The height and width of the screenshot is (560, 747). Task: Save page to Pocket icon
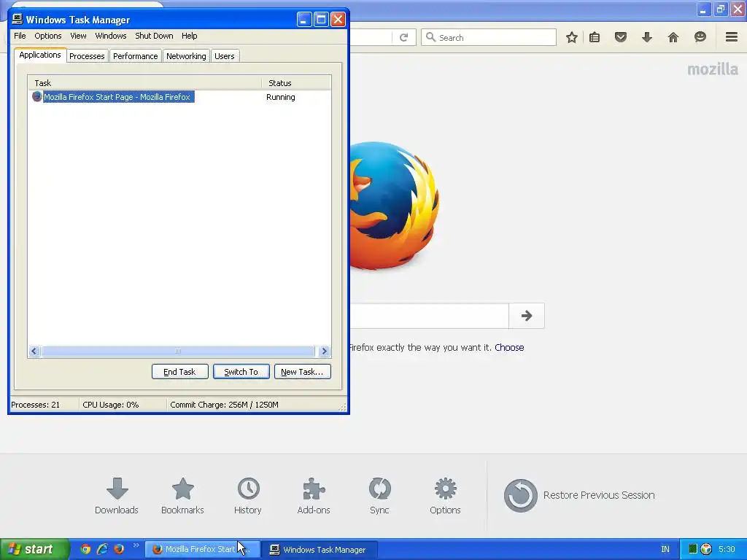tap(620, 37)
